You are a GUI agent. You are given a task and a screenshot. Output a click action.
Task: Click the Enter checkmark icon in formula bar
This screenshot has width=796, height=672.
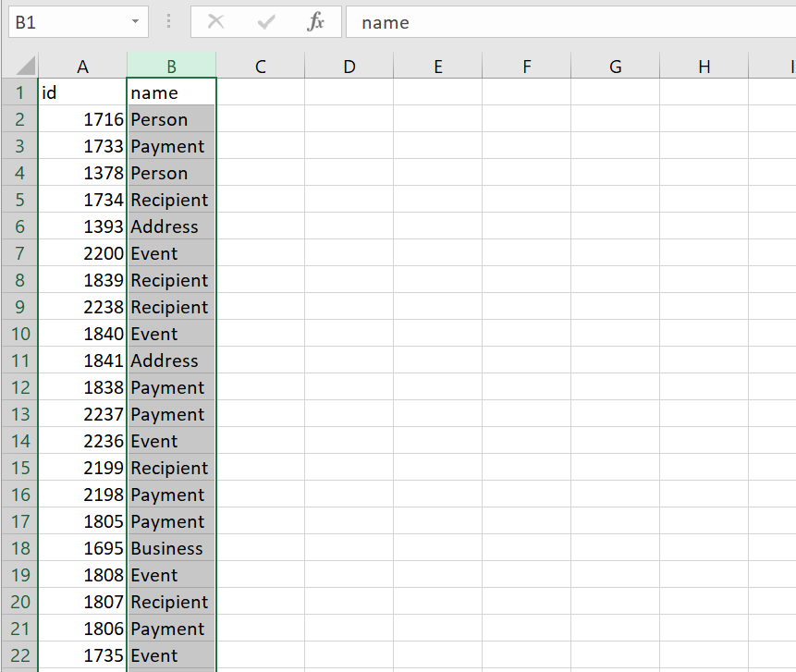[x=266, y=22]
